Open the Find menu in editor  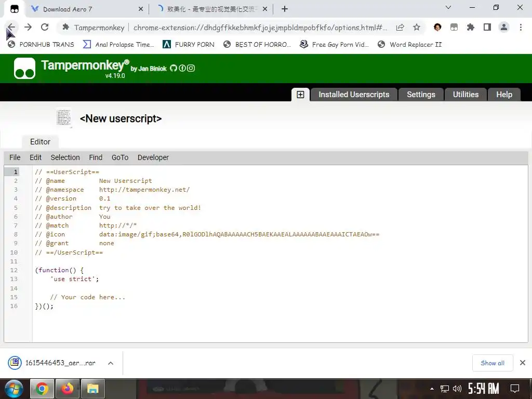point(96,157)
